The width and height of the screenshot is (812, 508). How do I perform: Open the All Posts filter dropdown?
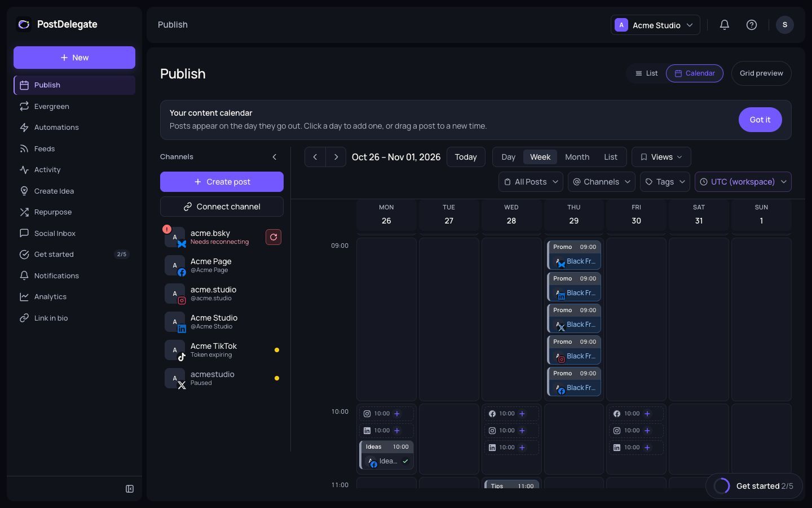[x=531, y=182]
